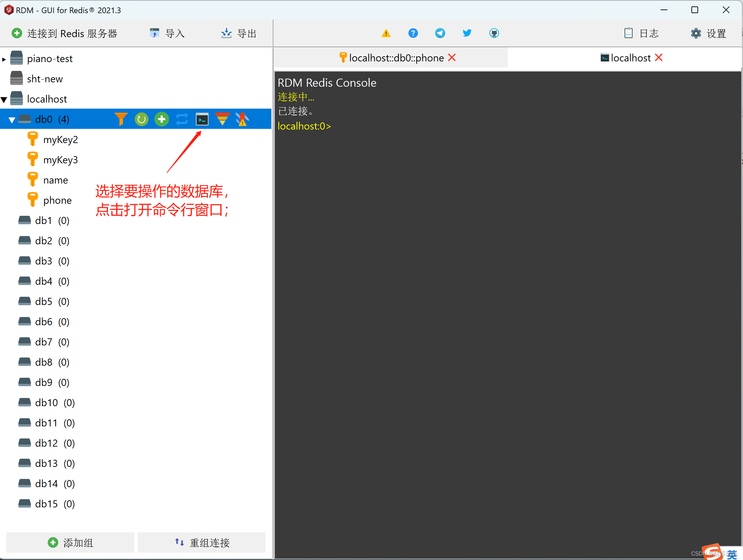Click on the phone key in db0
The height and width of the screenshot is (560, 743).
pos(57,199)
